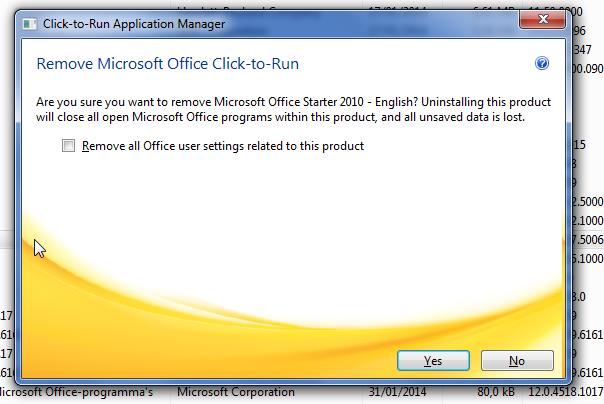Confirm the removal with the Yes button
604x404 pixels.
[433, 360]
